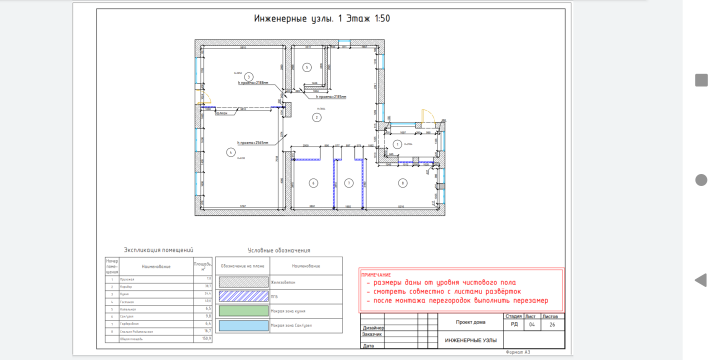
Task: Click the red "ПРИМЕЧАНИЕ" heading
Action: pos(376,275)
